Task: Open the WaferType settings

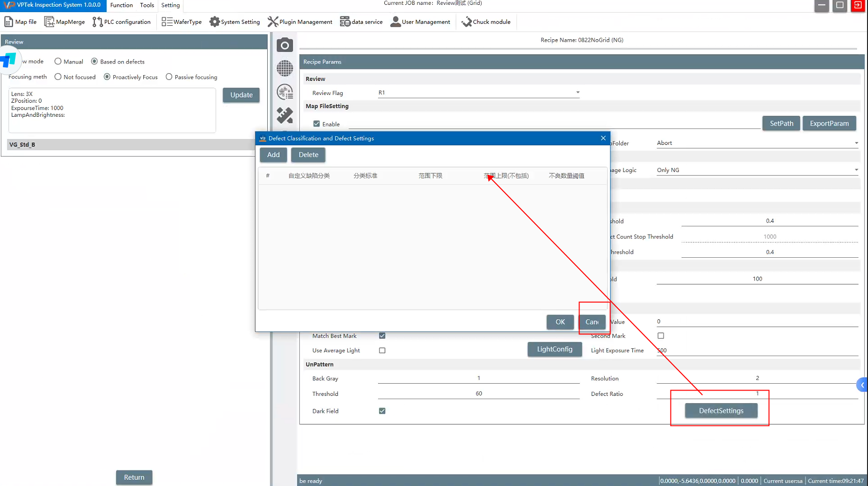Action: coord(182,22)
